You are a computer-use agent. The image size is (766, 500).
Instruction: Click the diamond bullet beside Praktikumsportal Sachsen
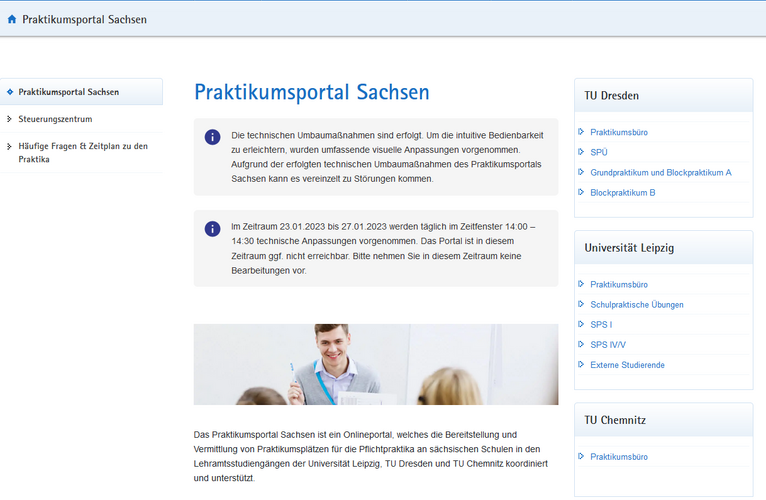(x=10, y=92)
